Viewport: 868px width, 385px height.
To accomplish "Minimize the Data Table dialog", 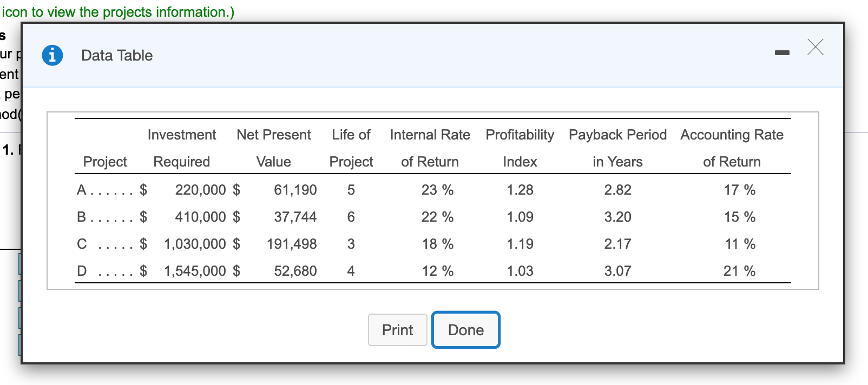I will click(x=782, y=52).
